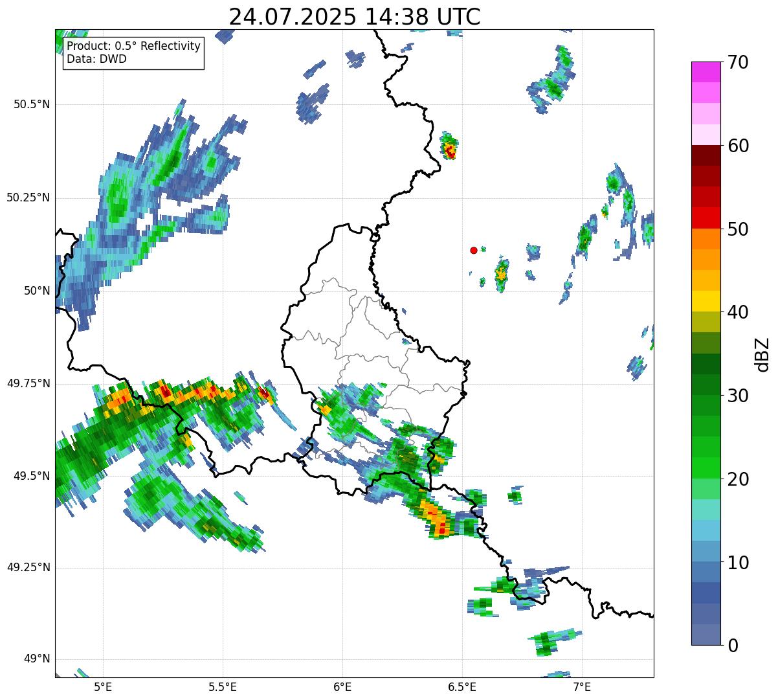Image resolution: width=778 pixels, height=700 pixels.
Task: Click the 50.25°N latitude label
Action: point(28,198)
